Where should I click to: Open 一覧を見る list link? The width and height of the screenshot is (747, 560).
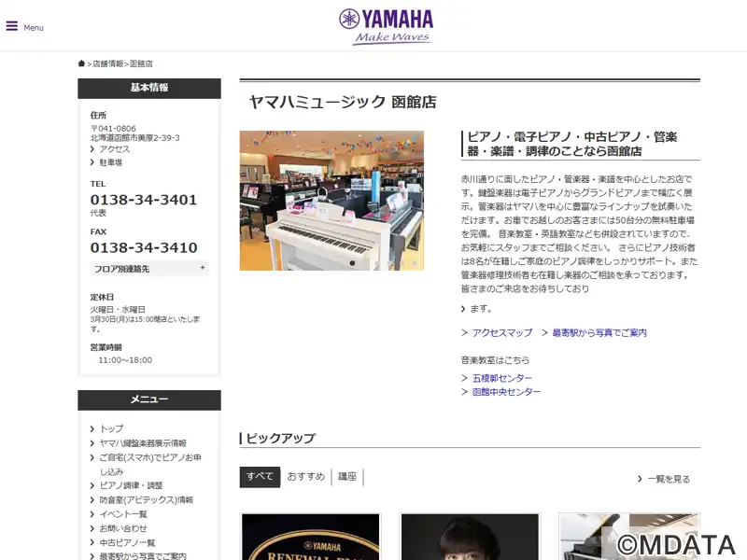(x=669, y=479)
